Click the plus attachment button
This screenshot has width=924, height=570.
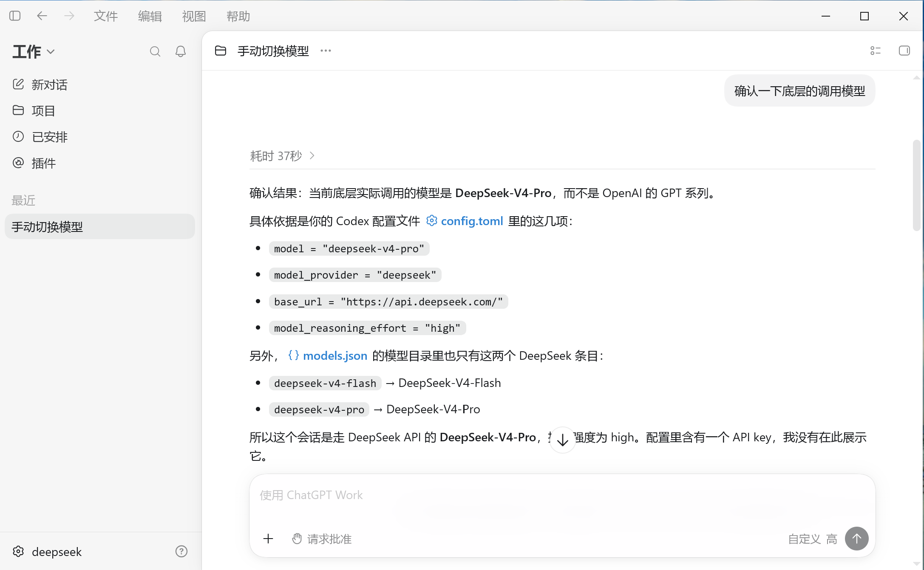tap(268, 539)
